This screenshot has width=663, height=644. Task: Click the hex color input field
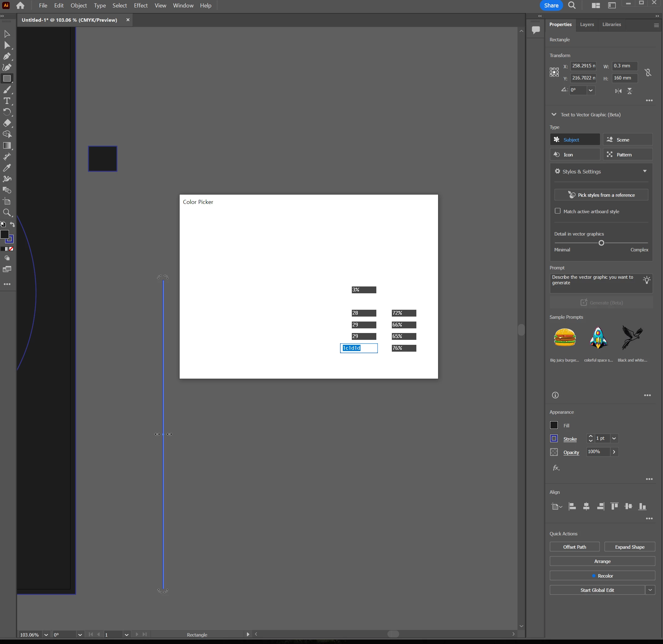[x=359, y=348]
